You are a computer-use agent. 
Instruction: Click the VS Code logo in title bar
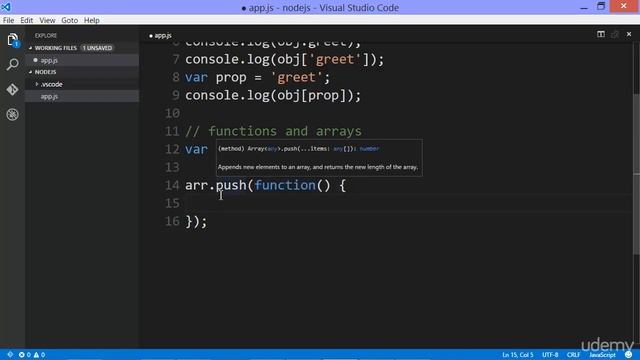tap(6, 7)
